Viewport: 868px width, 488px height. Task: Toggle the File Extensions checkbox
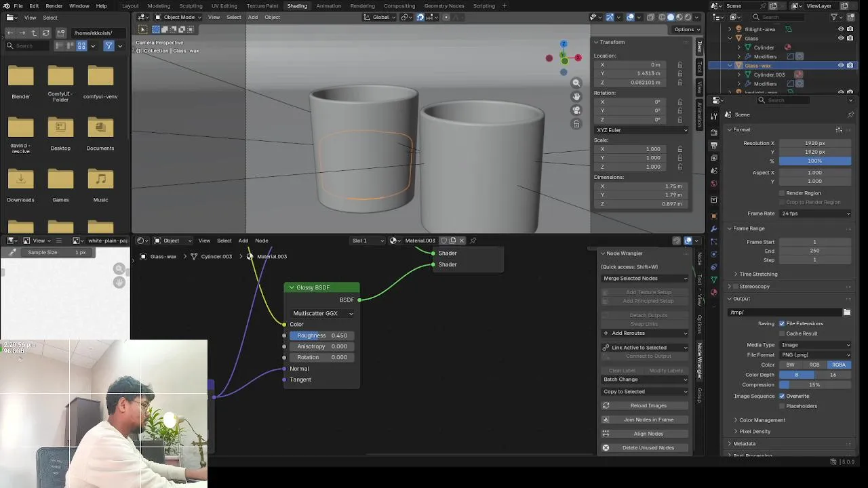point(782,324)
